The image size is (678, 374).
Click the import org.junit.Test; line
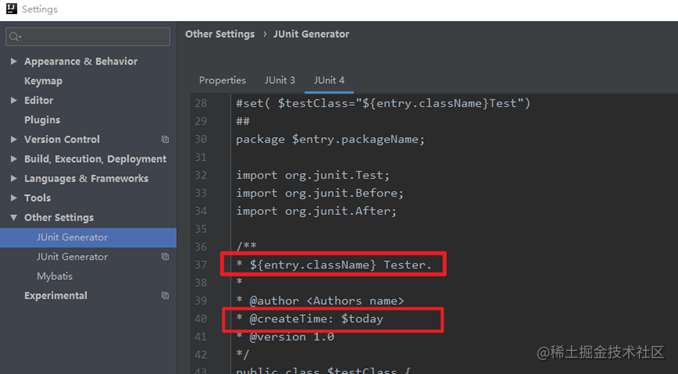[x=313, y=175]
